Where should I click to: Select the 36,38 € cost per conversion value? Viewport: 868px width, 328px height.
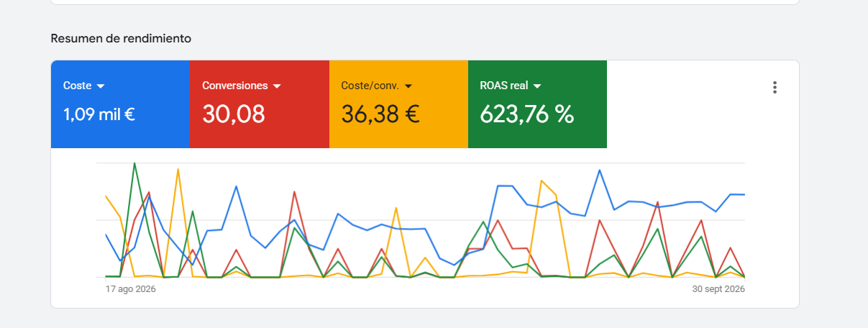tap(380, 114)
